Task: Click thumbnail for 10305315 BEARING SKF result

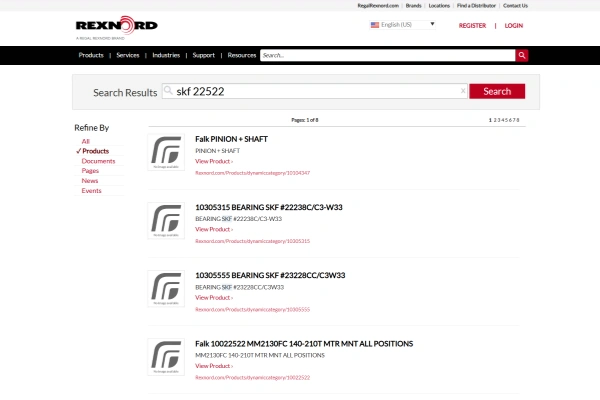Action: (x=166, y=220)
